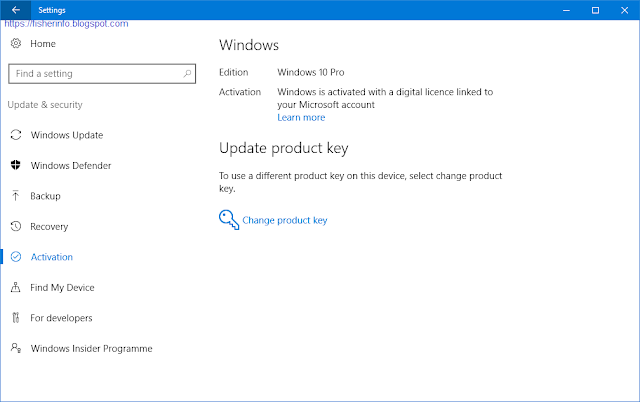
Task: Click Change product key link
Action: (x=285, y=220)
